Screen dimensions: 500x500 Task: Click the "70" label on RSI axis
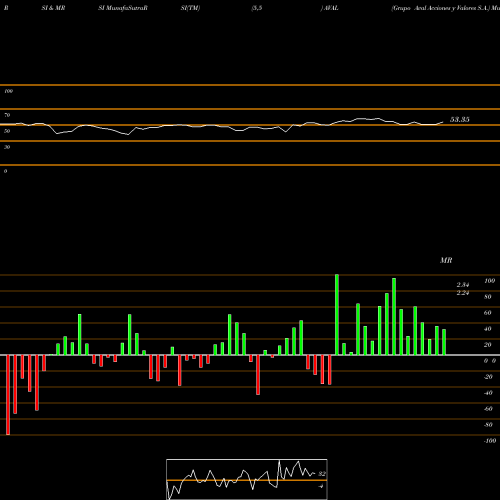point(7,115)
